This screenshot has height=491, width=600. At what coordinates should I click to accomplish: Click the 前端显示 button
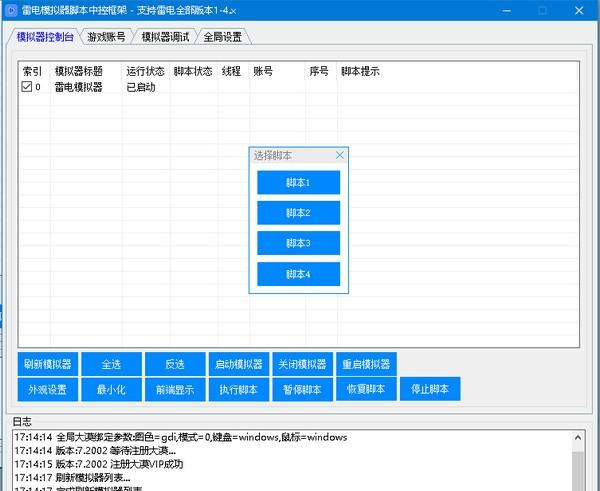point(175,390)
